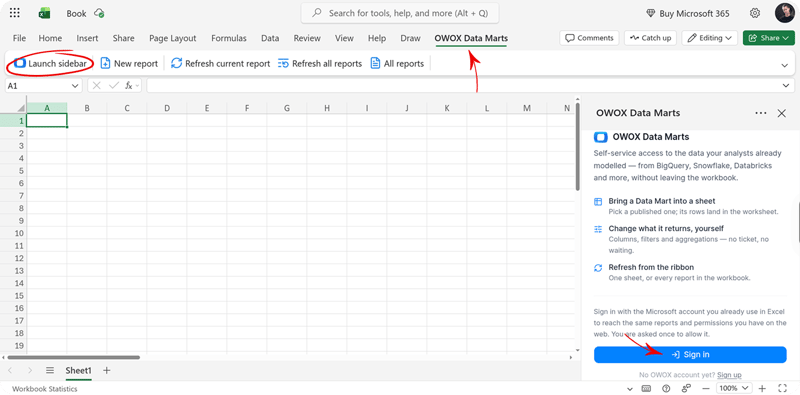The height and width of the screenshot is (395, 800).
Task: Switch to the Draw tab
Action: [x=410, y=38]
